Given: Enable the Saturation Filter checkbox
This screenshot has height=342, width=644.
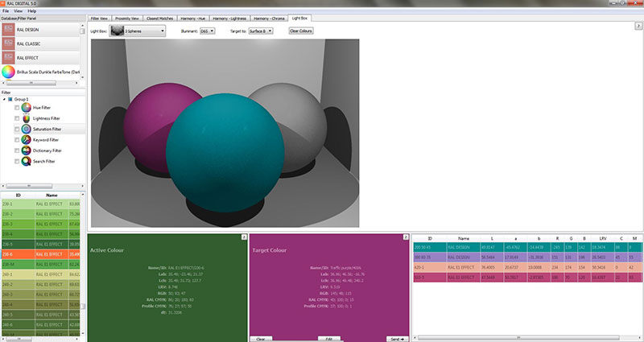Looking at the screenshot, I should [17, 129].
